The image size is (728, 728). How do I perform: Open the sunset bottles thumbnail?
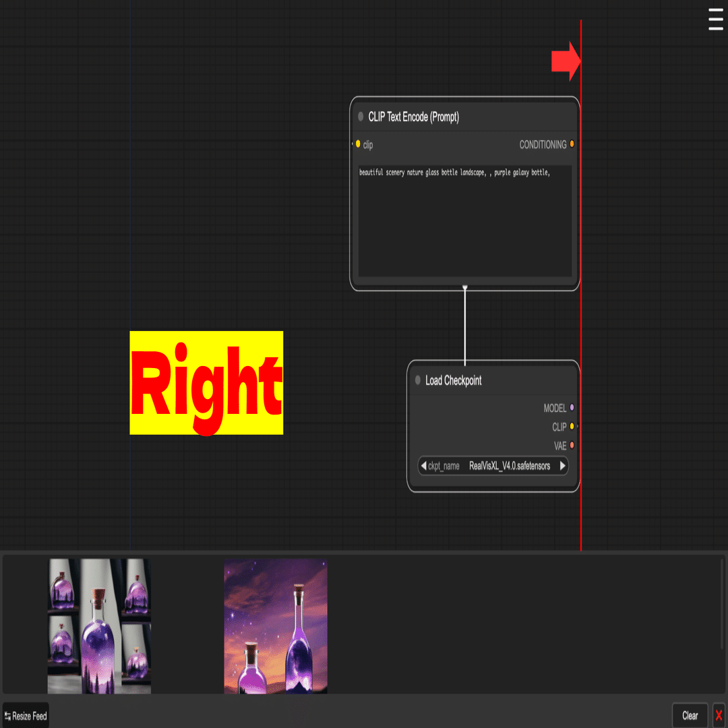[276, 626]
